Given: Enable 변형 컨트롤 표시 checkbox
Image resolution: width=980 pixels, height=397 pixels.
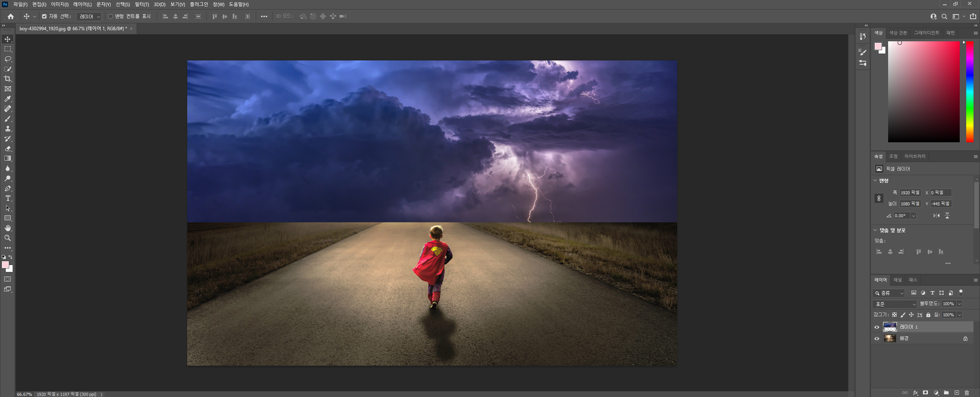Looking at the screenshot, I should tap(111, 16).
